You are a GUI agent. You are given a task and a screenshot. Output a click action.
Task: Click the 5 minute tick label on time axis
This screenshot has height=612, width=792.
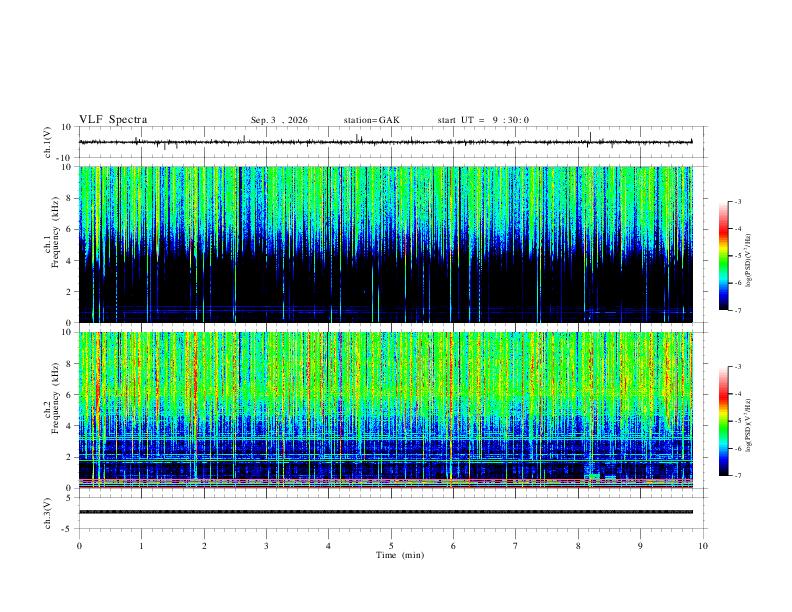coord(391,546)
